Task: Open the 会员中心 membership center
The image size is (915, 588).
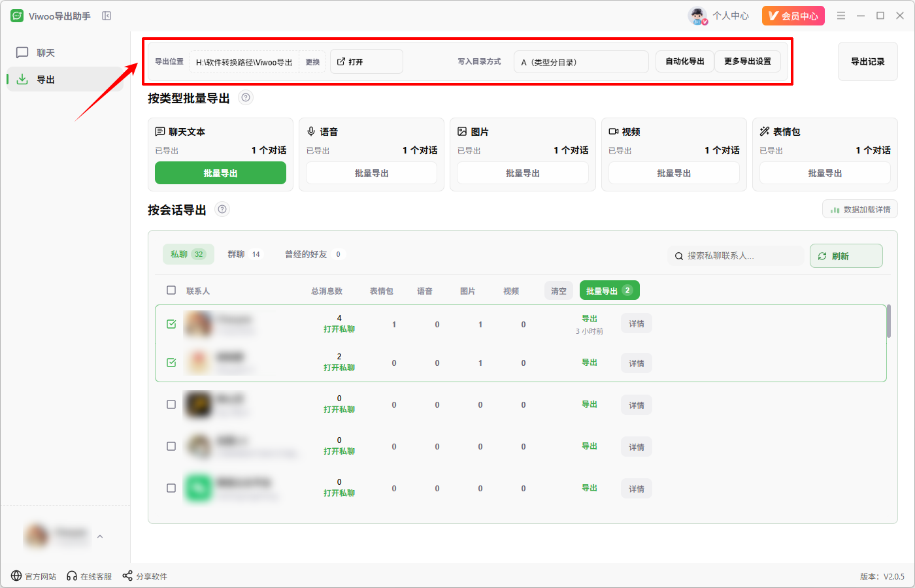Action: [793, 16]
